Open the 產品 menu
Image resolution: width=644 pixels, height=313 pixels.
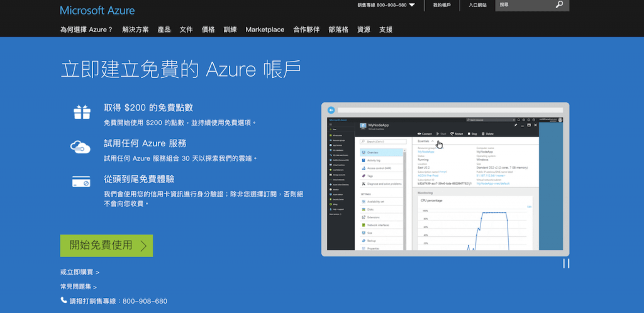pos(164,30)
